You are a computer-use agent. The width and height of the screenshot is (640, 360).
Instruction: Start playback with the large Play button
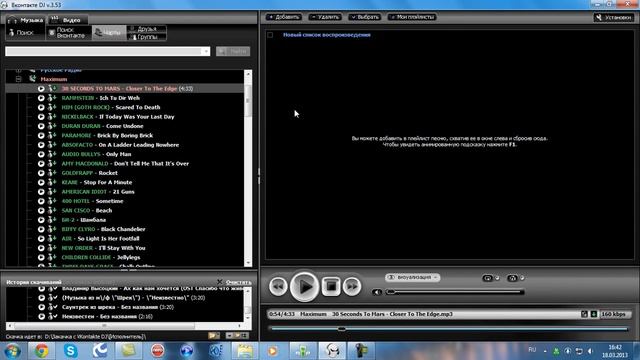point(304,287)
